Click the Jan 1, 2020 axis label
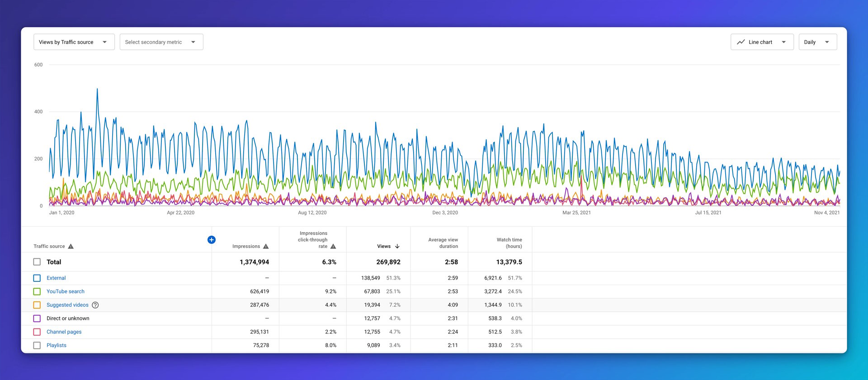The image size is (868, 380). [x=61, y=213]
